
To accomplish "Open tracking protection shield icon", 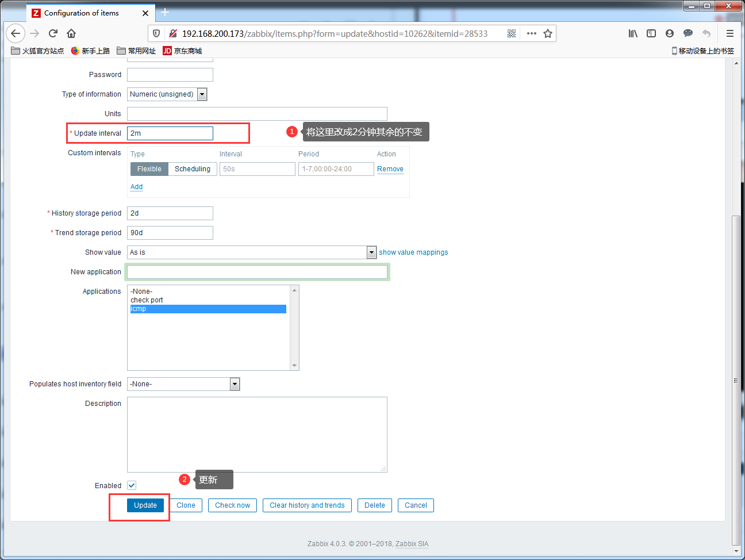I will (156, 33).
